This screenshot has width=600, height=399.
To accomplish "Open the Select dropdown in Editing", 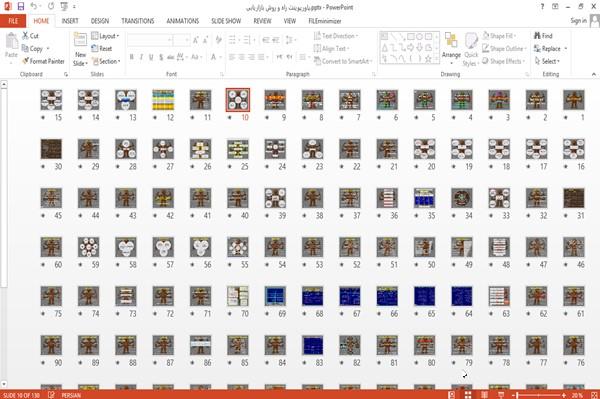I will (547, 61).
